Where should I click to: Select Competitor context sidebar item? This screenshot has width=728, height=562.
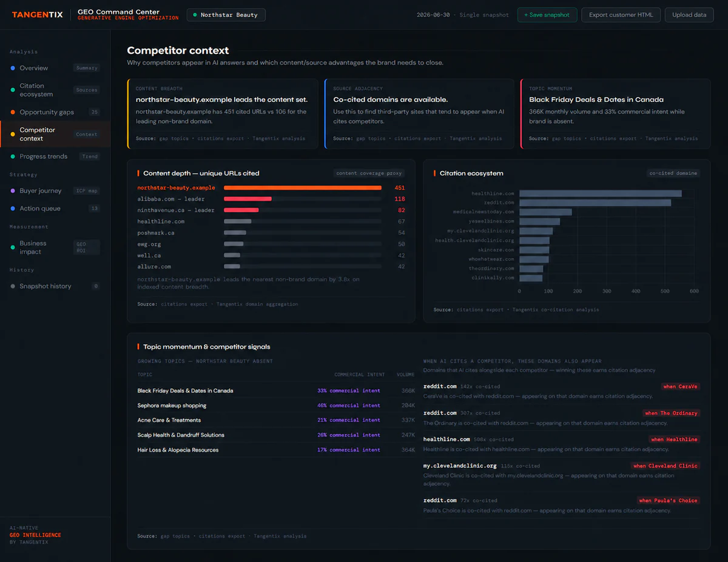pos(55,134)
